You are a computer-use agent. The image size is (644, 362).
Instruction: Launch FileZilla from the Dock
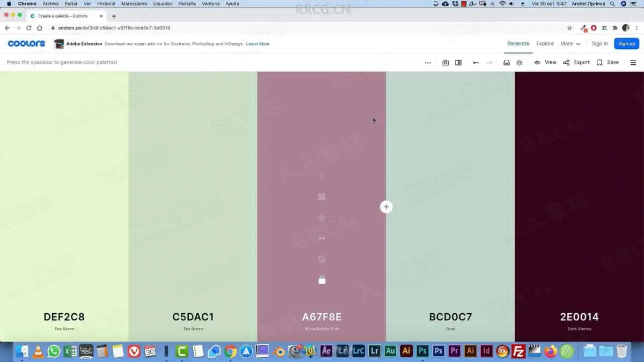(518, 351)
